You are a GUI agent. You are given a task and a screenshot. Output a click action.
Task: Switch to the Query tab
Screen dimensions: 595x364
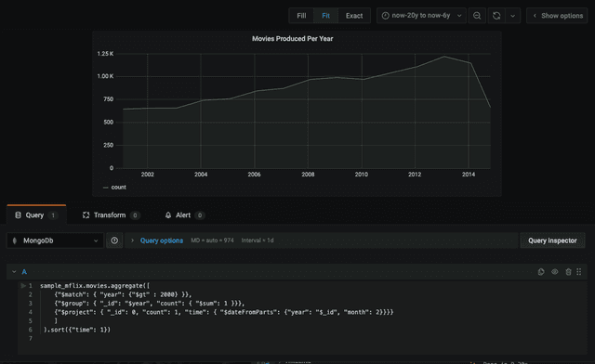[36, 215]
